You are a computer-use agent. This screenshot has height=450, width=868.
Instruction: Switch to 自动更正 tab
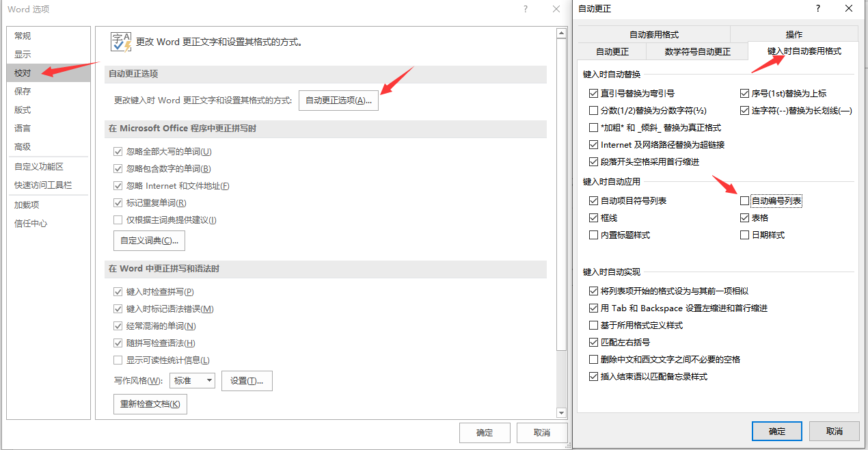612,51
